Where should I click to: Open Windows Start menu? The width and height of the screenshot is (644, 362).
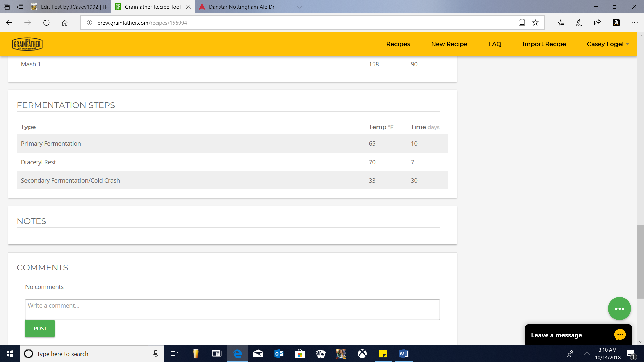pos(10,354)
